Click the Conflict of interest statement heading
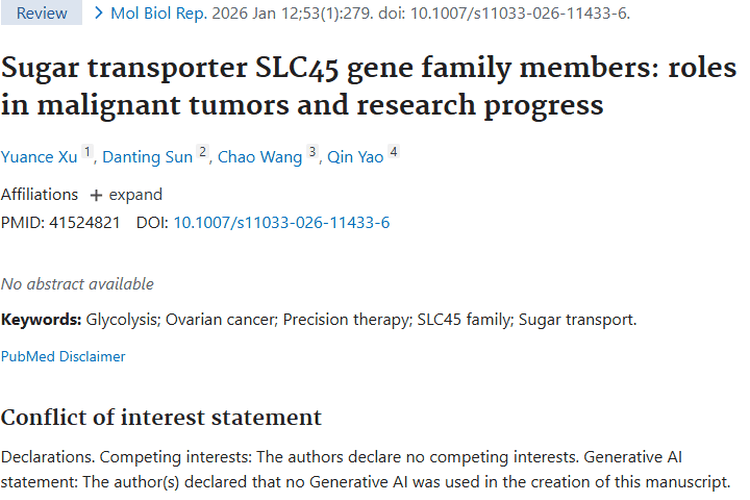 (x=161, y=417)
